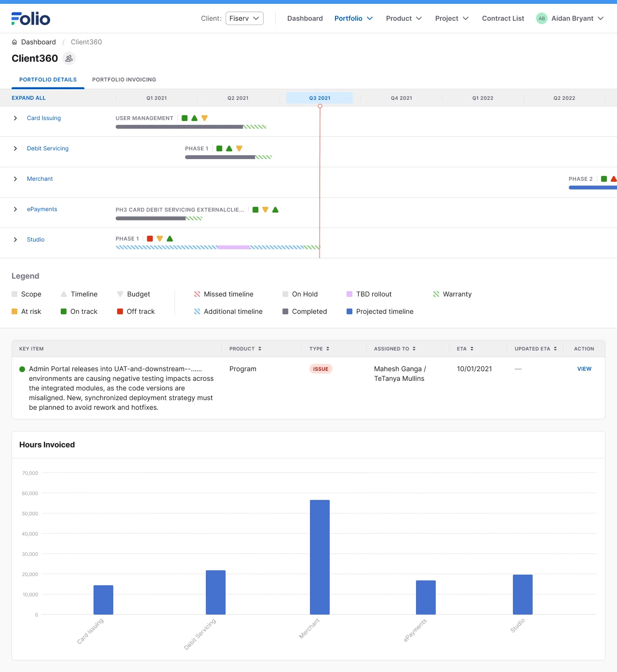617x672 pixels.
Task: Open the Portfolio menu
Action: [x=354, y=18]
